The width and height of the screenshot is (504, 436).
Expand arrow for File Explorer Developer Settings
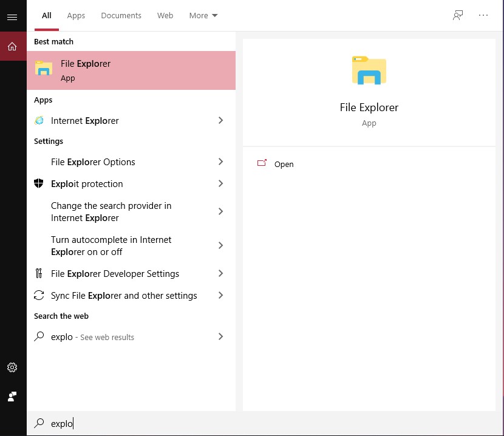click(220, 273)
